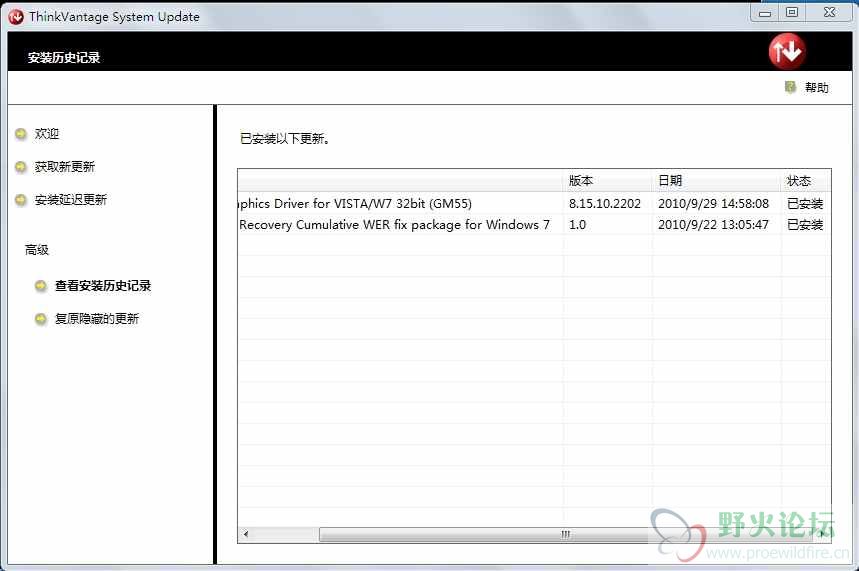Image resolution: width=859 pixels, height=571 pixels.
Task: Click 已安装 status in Recovery row
Action: [805, 225]
